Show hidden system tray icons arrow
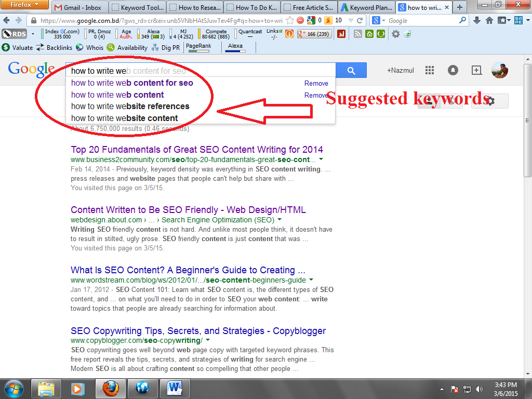 pos(442,389)
